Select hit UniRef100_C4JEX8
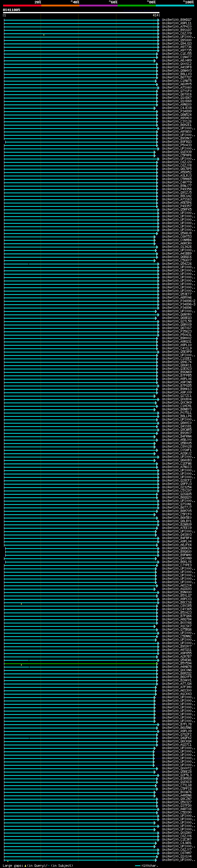197x868 pixels. (177, 108)
